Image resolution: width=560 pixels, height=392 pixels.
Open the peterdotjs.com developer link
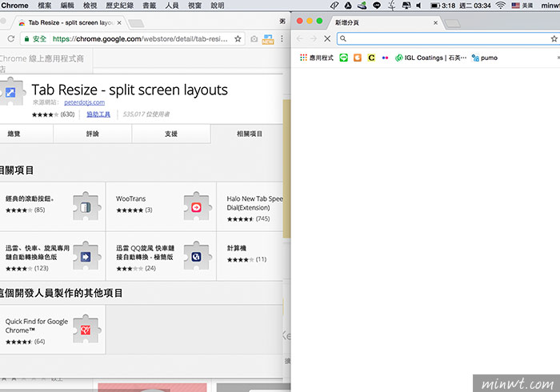[84, 102]
